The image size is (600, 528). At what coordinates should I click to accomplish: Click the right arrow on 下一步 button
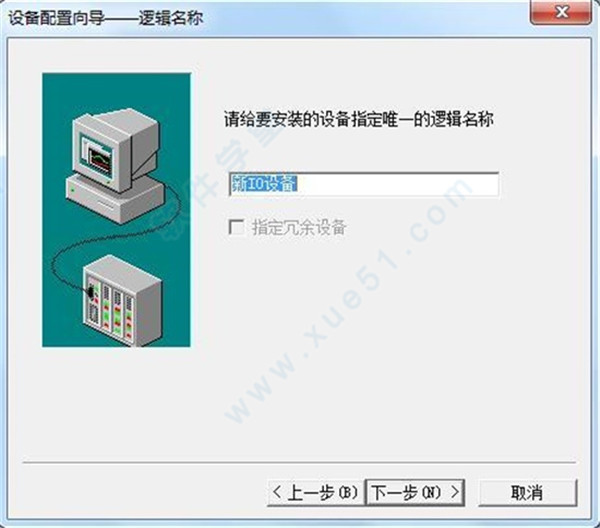coord(455,492)
